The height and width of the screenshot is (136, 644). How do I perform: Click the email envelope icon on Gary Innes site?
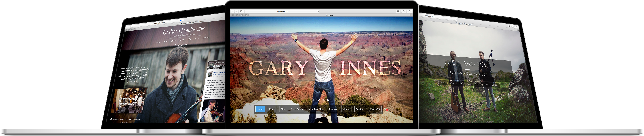pyautogui.click(x=328, y=100)
